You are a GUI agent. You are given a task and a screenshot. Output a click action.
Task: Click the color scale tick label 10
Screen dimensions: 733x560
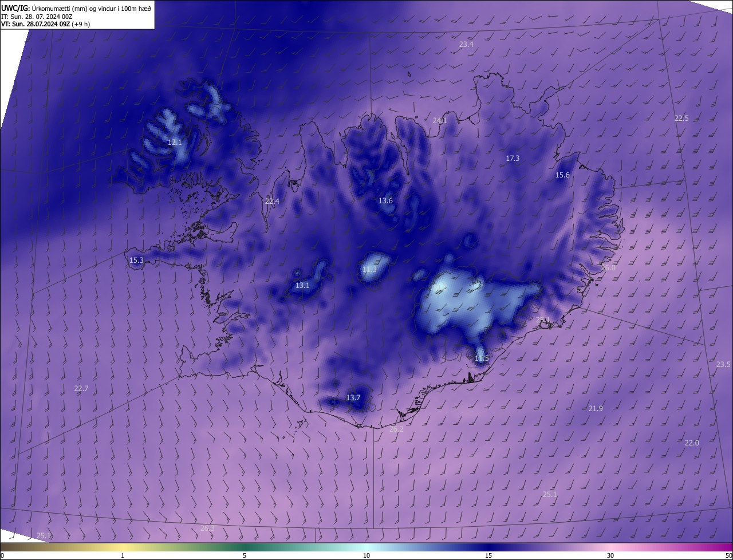366,555
